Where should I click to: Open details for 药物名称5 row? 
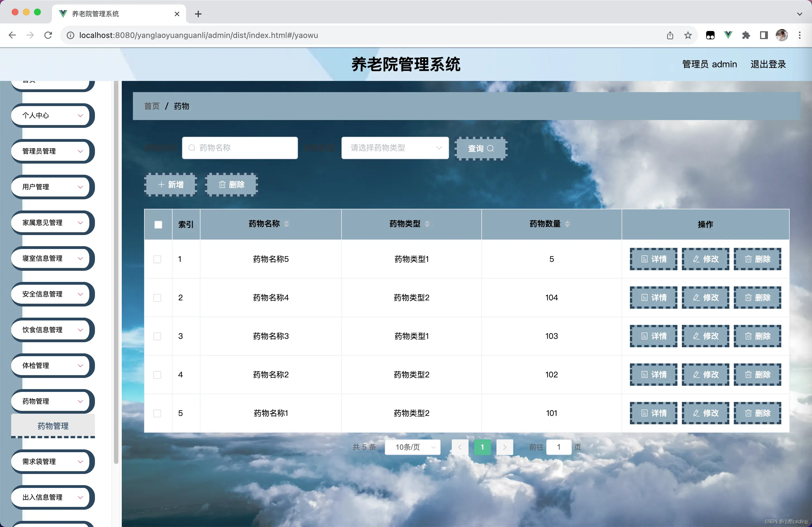click(x=653, y=259)
